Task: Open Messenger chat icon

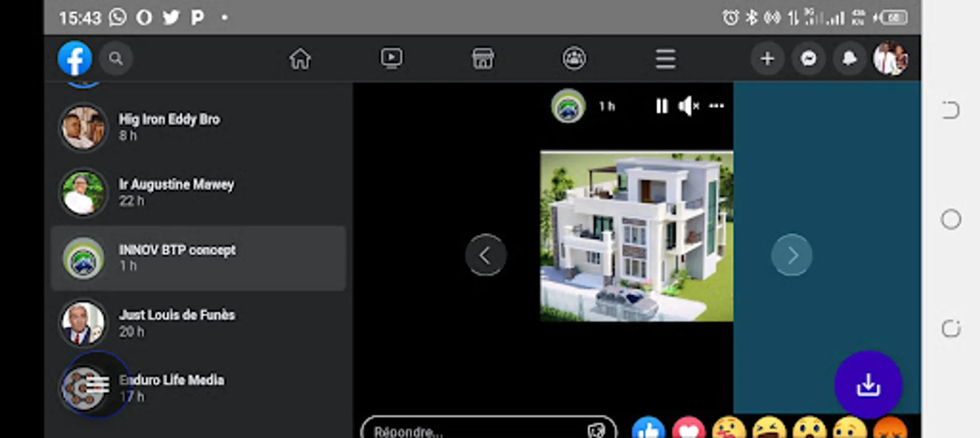Action: pos(809,59)
